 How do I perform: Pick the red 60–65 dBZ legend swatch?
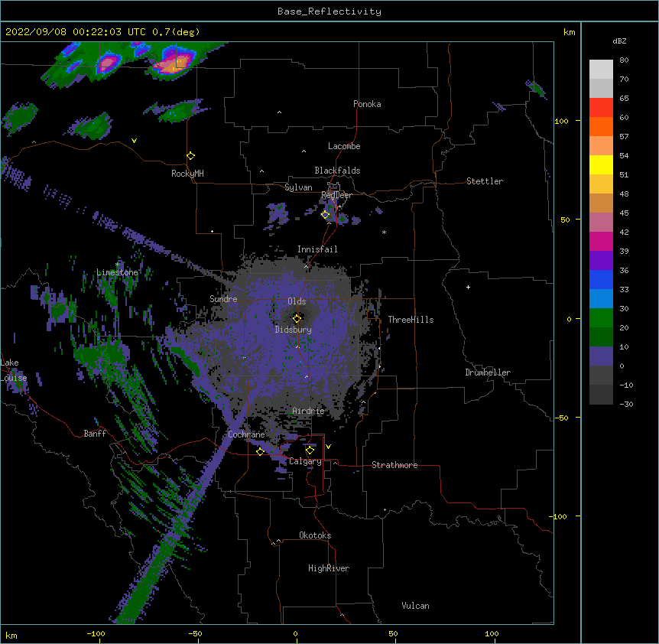click(x=601, y=107)
